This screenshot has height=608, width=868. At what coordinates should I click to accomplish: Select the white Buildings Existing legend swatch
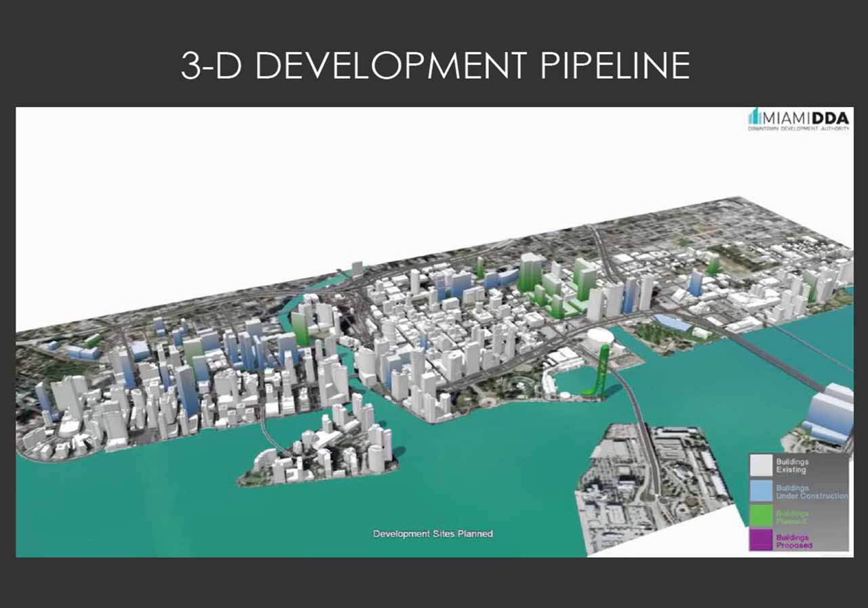[x=762, y=463]
